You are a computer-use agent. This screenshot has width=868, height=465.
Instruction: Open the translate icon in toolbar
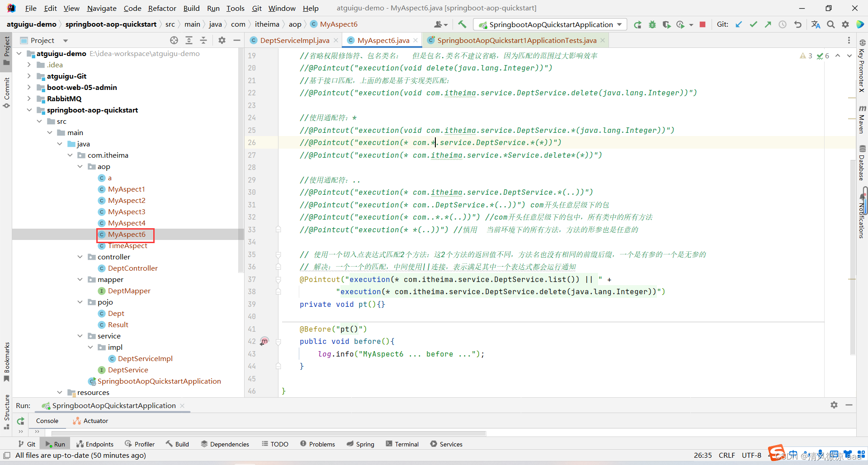pos(816,24)
